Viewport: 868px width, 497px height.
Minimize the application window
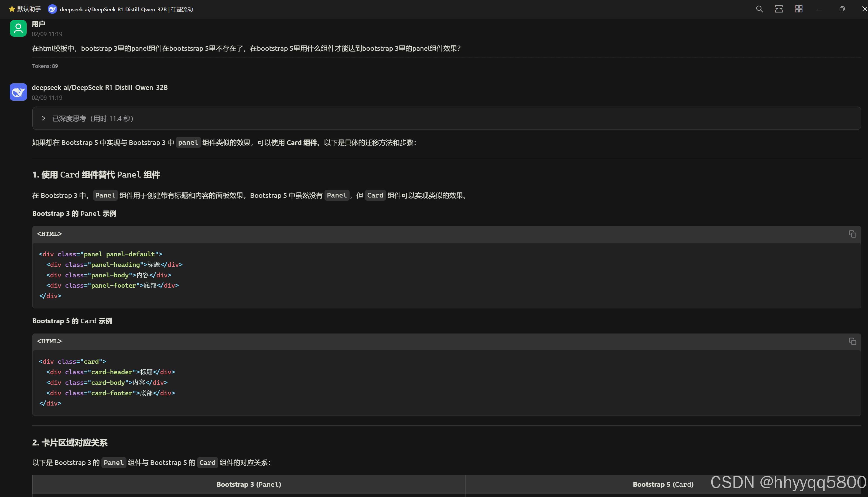click(819, 9)
